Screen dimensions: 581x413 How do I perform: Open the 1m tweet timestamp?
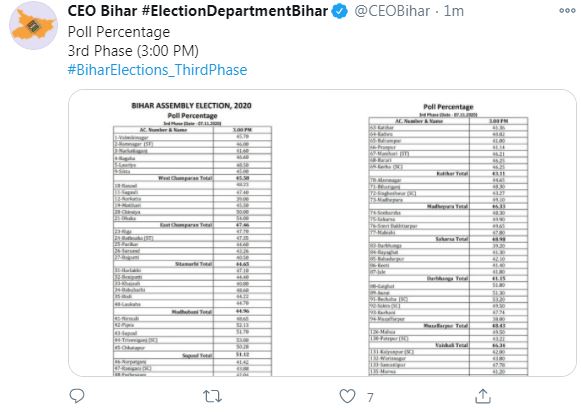454,11
